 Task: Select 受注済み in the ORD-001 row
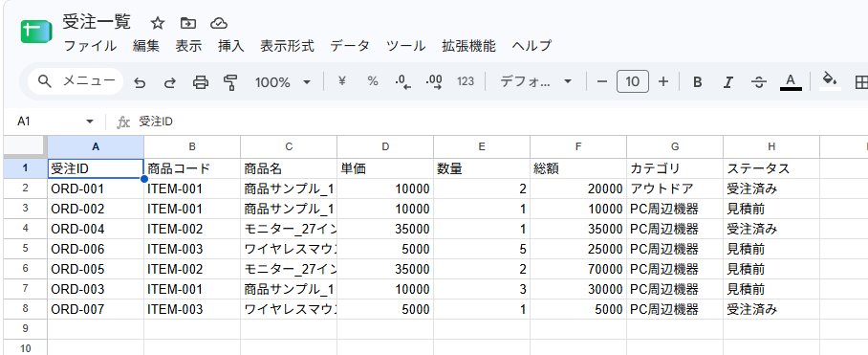tap(771, 189)
